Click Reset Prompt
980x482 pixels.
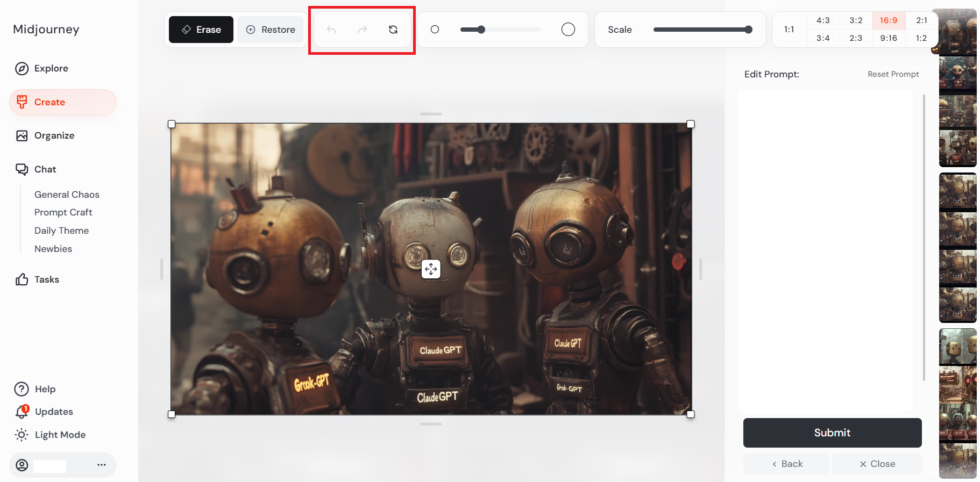tap(893, 74)
